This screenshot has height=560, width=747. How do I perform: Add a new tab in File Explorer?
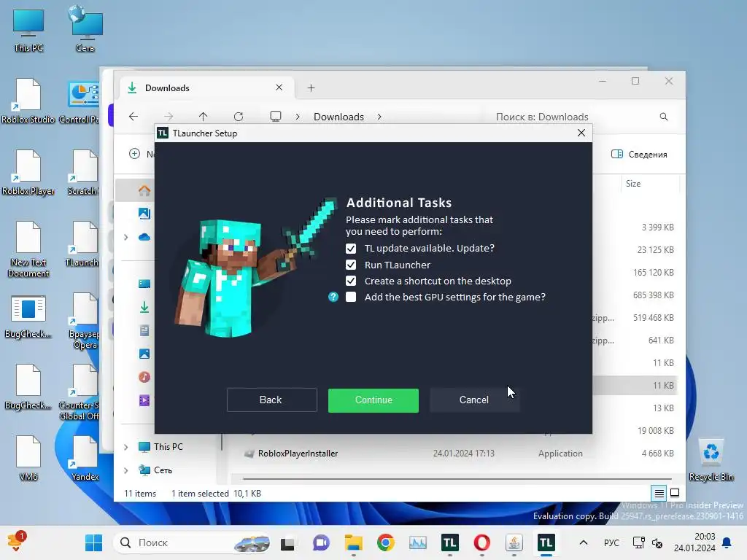click(311, 87)
